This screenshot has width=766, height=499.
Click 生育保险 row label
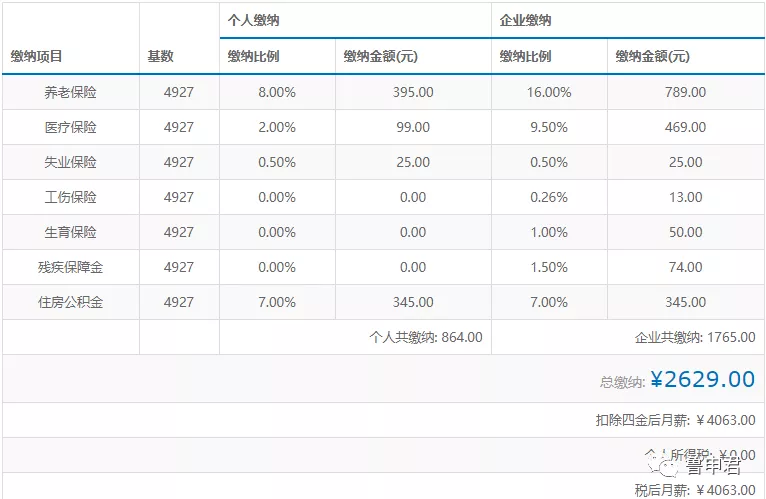pos(70,232)
